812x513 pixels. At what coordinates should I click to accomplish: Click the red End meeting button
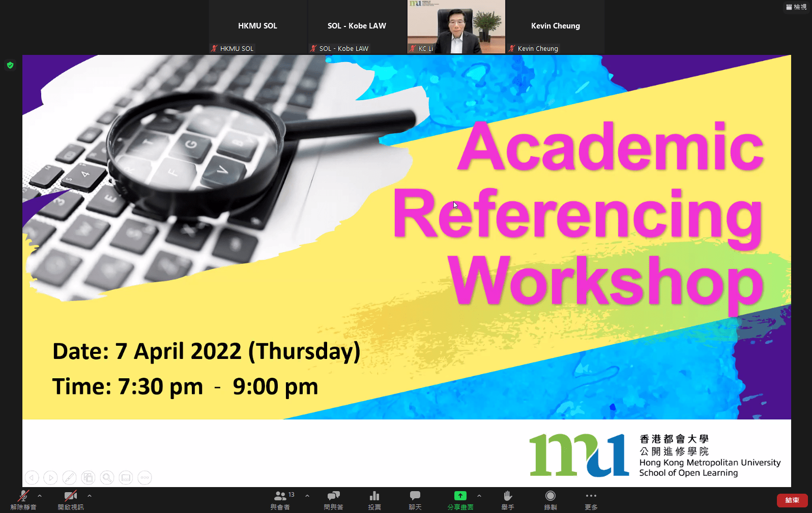tap(792, 500)
